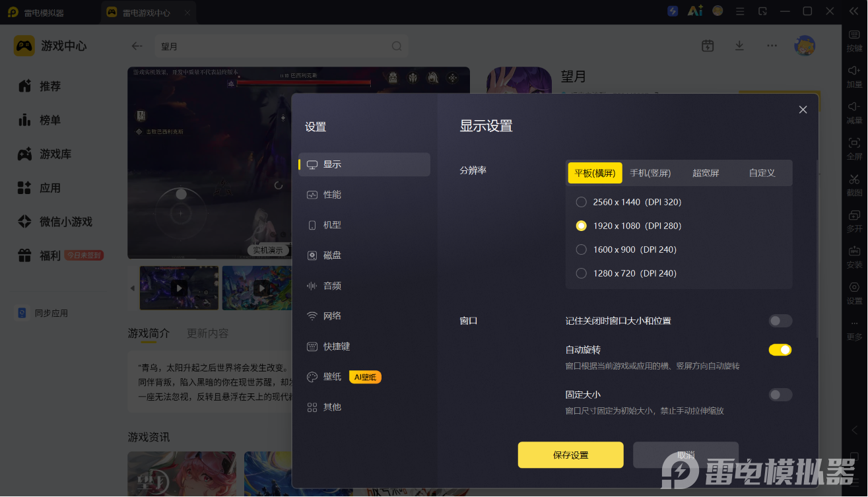Click 全屏 fullscreen tool
This screenshot has height=497, width=868.
point(854,148)
